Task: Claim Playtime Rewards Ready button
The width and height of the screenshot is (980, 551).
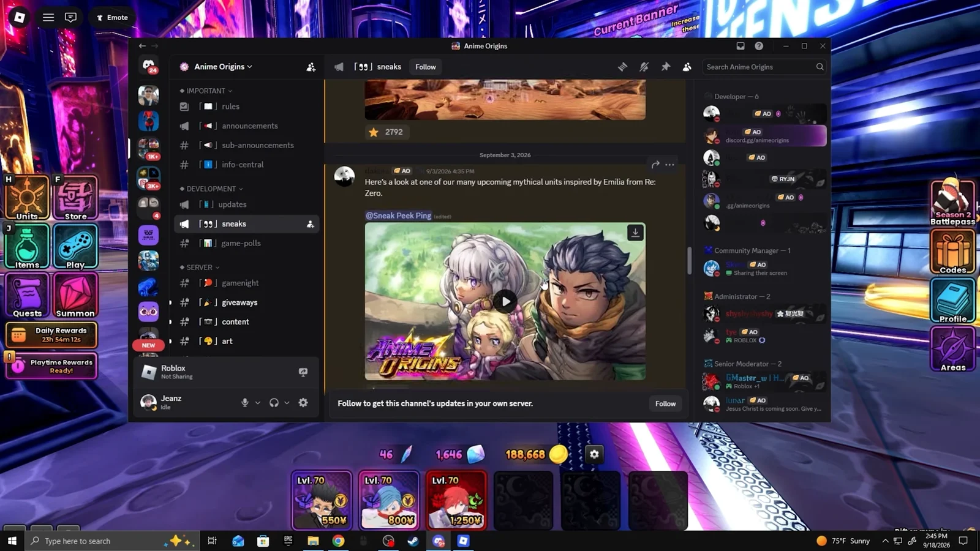Action: coord(52,366)
